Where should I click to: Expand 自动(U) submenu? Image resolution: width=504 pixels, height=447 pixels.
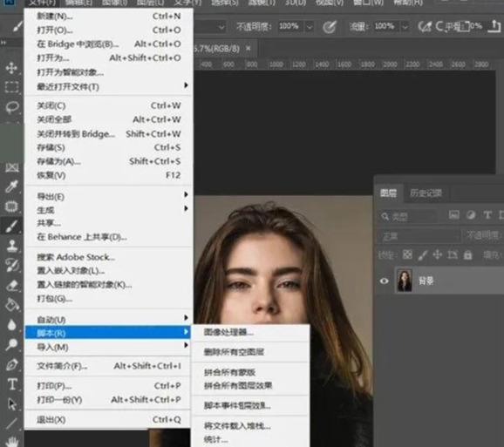pos(109,319)
